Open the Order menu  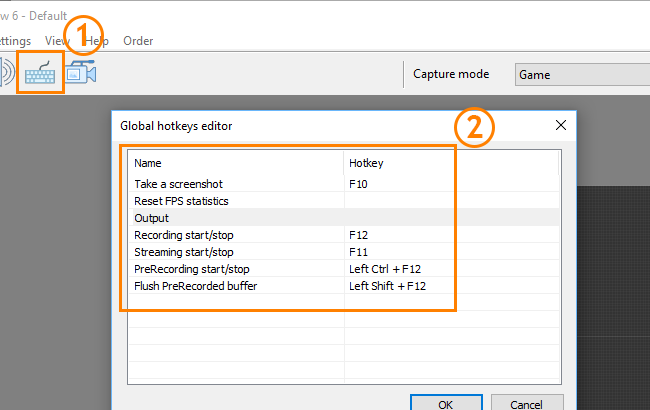(138, 41)
